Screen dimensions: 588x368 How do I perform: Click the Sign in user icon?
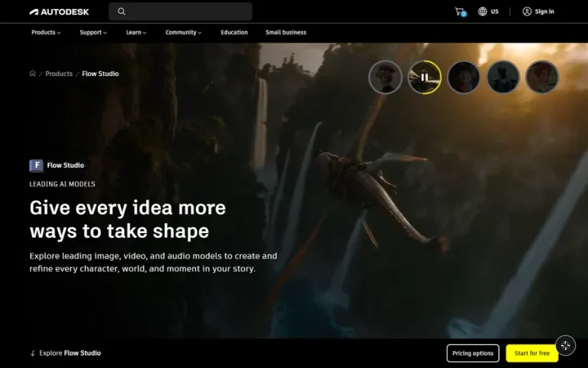(x=527, y=11)
